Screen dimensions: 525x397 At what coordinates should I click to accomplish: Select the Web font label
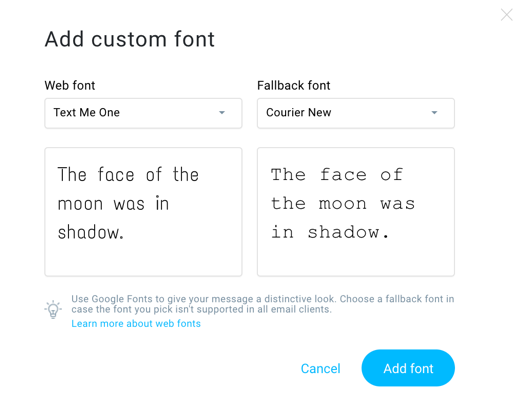(x=70, y=85)
